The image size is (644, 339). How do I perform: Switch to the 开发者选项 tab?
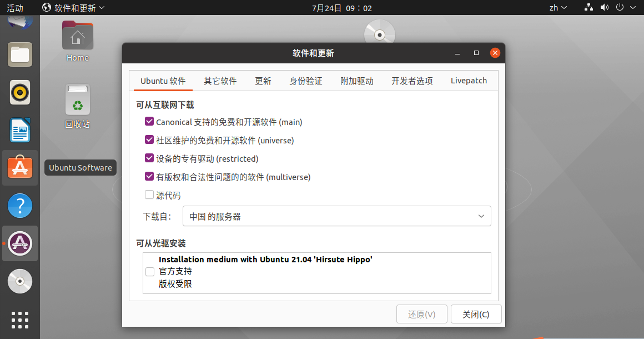412,81
